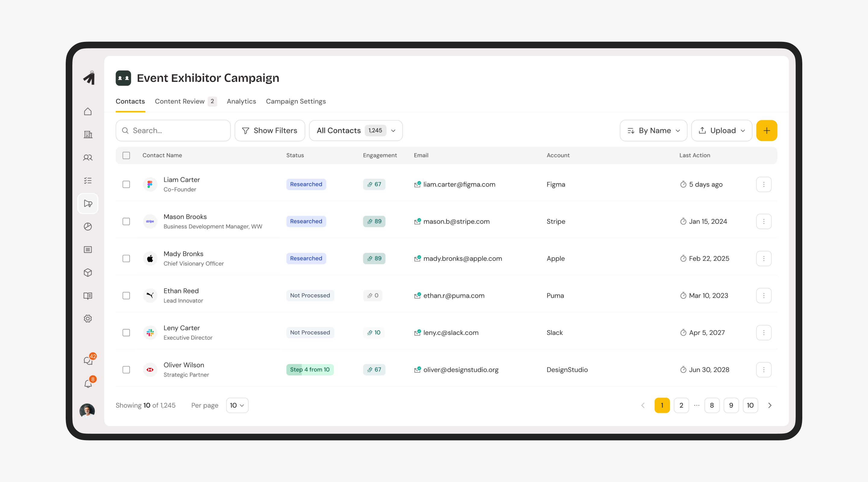The height and width of the screenshot is (482, 868).
Task: Open the checklist tasks sidebar icon
Action: (x=88, y=180)
